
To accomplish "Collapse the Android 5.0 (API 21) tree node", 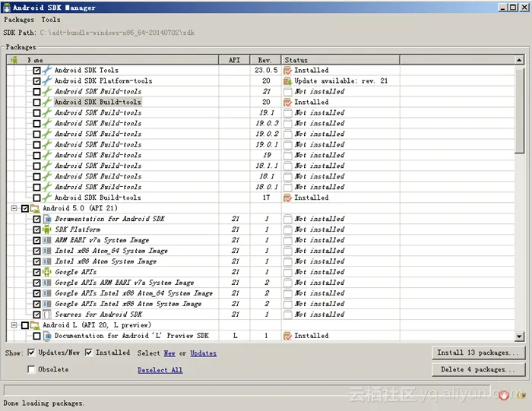I will (14, 208).
